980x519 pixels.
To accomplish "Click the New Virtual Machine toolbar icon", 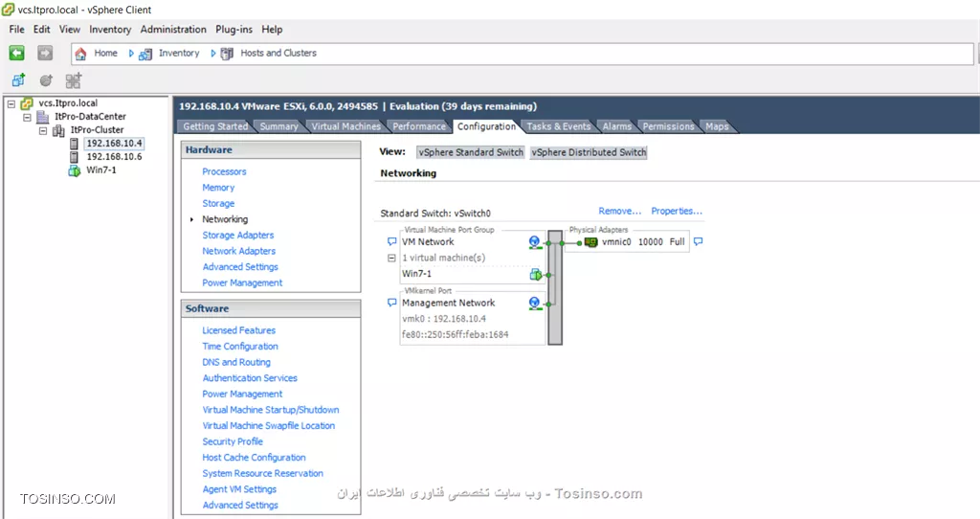I will [18, 80].
